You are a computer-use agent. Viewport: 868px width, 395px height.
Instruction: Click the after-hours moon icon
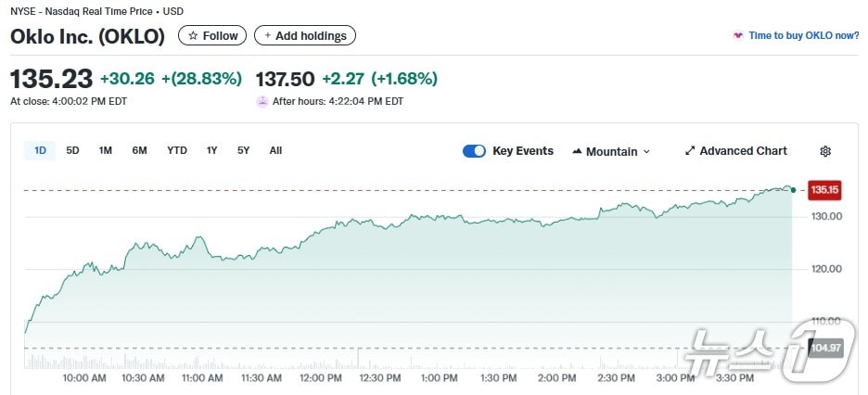click(x=262, y=101)
